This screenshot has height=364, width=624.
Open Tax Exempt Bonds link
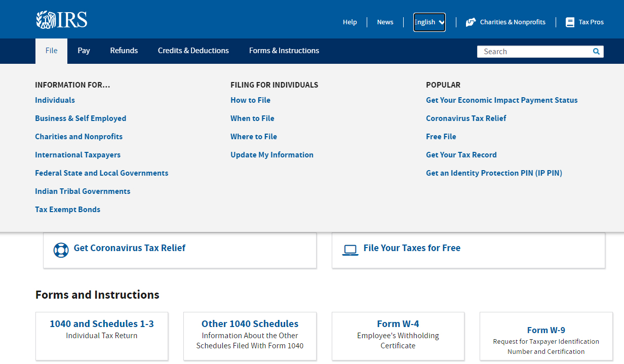pyautogui.click(x=67, y=210)
